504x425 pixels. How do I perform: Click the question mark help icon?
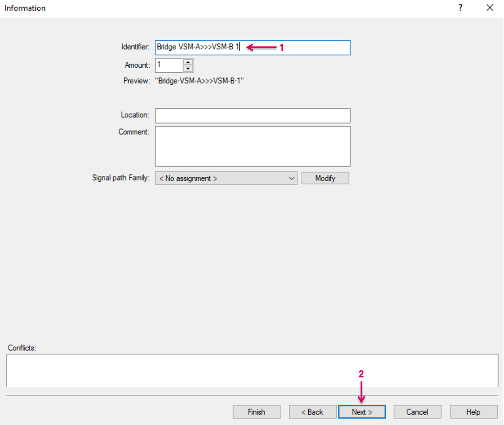click(460, 8)
